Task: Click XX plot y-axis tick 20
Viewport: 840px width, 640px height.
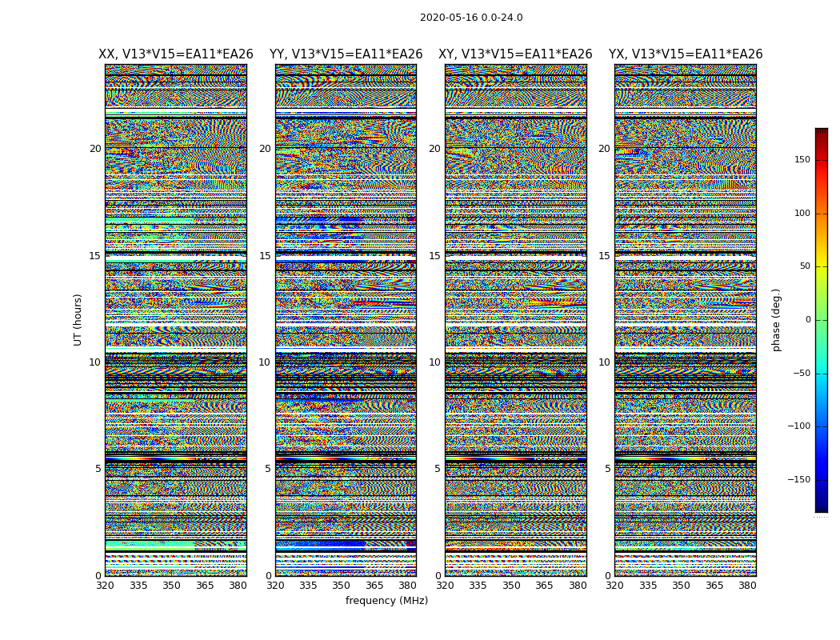Action: (95, 149)
